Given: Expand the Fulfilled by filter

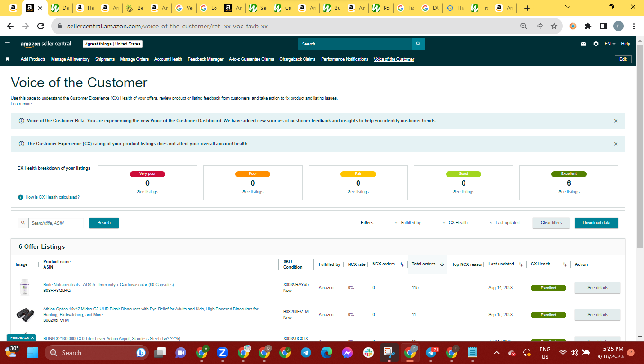Looking at the screenshot, I should pyautogui.click(x=408, y=223).
